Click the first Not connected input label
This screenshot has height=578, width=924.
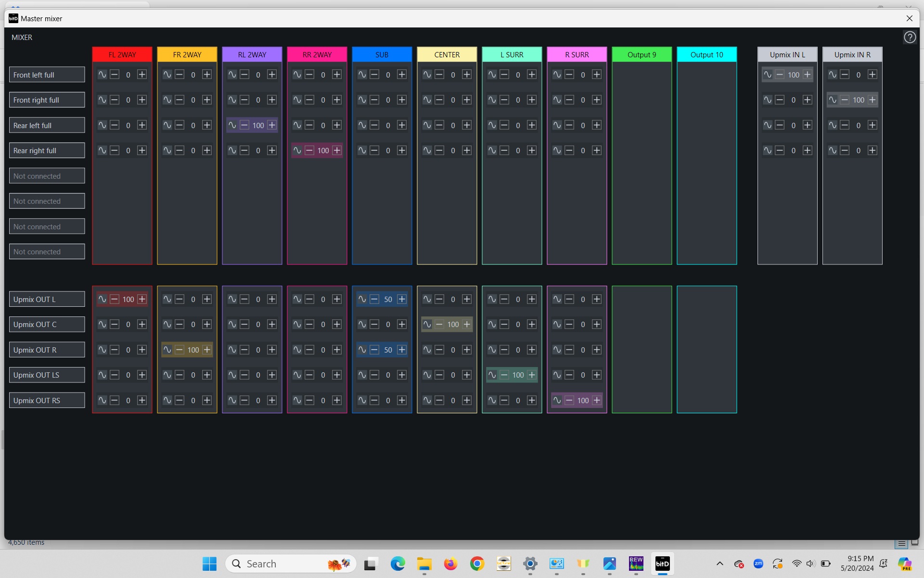tap(47, 176)
